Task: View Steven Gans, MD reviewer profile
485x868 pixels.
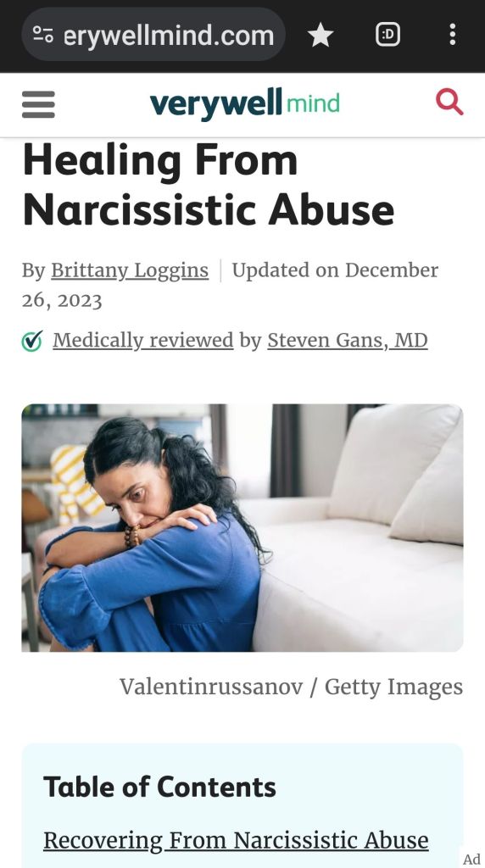Action: (x=348, y=341)
